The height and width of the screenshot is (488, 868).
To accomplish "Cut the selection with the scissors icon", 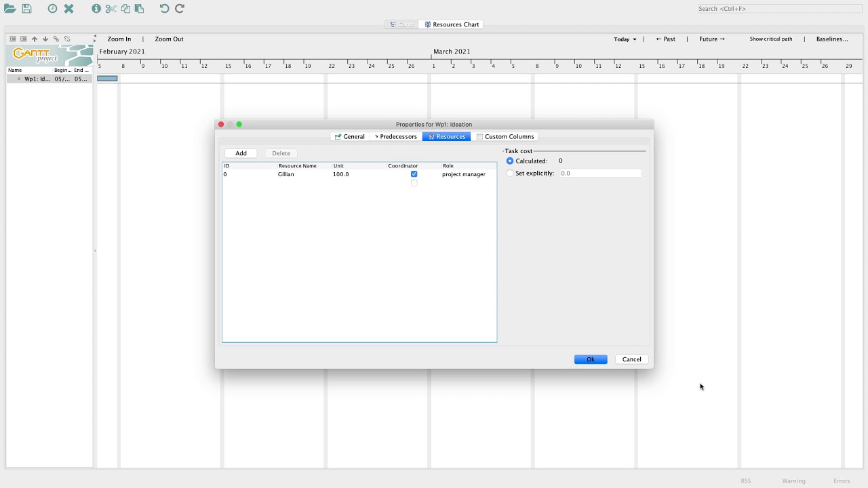I will 111,9.
